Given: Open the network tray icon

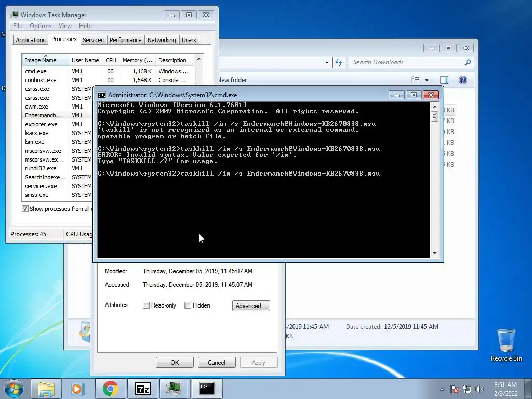Looking at the screenshot, I should tap(467, 389).
